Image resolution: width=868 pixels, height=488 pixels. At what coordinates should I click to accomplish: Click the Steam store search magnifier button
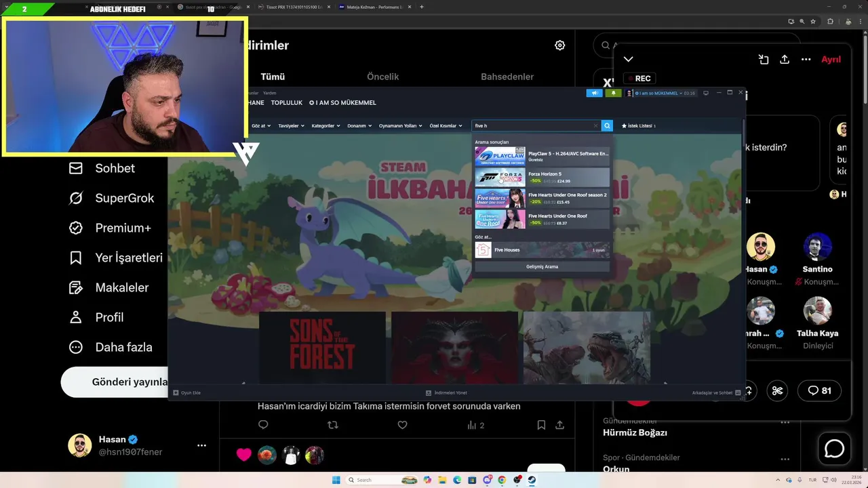click(x=607, y=125)
